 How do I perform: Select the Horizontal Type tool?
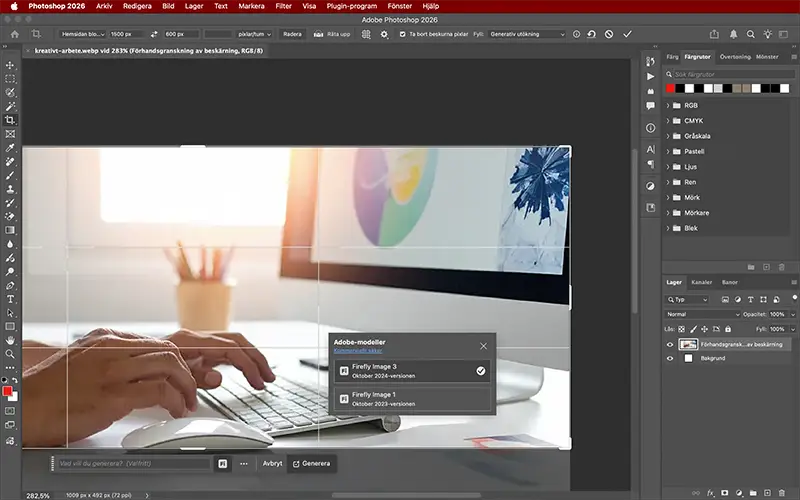10,299
